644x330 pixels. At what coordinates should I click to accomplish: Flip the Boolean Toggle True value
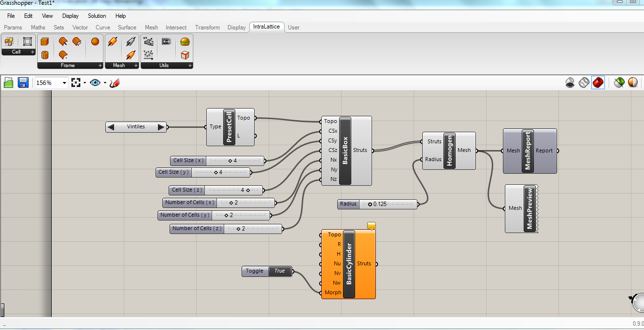click(x=280, y=271)
